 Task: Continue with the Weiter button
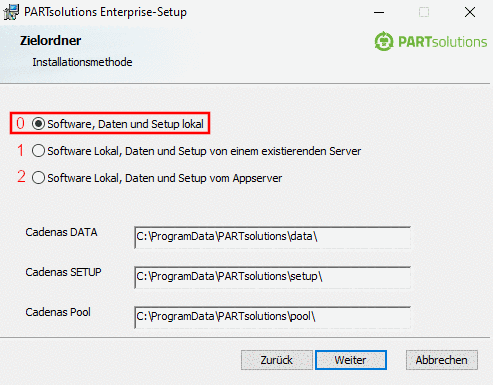click(x=351, y=360)
